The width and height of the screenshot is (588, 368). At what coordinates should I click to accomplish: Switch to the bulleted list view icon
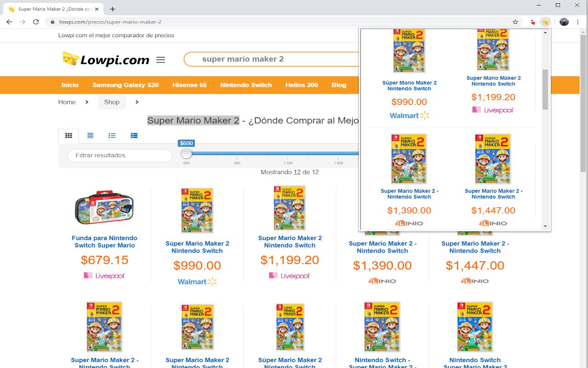point(112,136)
